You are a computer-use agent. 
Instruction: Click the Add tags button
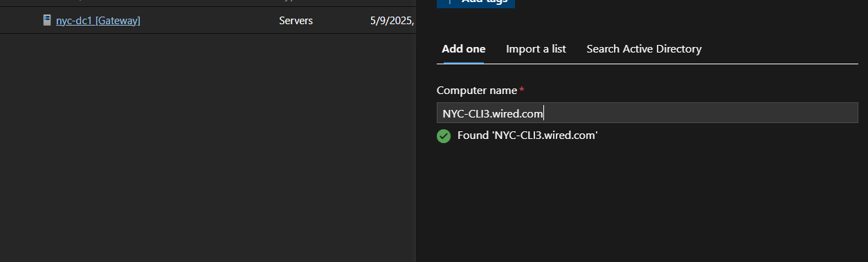tap(476, 3)
